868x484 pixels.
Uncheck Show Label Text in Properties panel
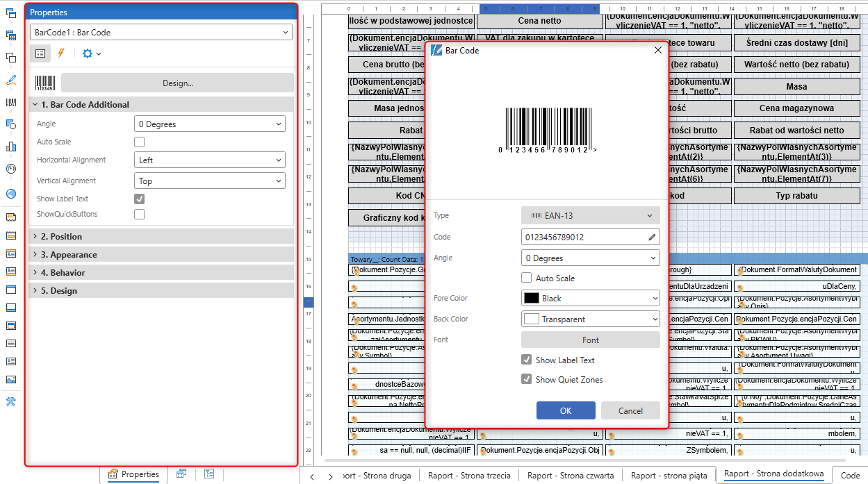pyautogui.click(x=140, y=199)
